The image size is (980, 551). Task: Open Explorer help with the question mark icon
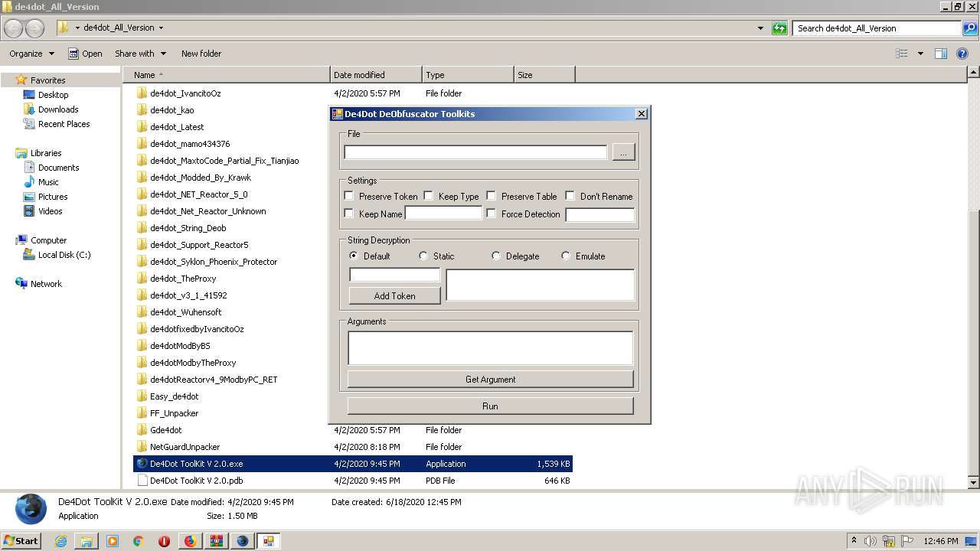point(962,54)
